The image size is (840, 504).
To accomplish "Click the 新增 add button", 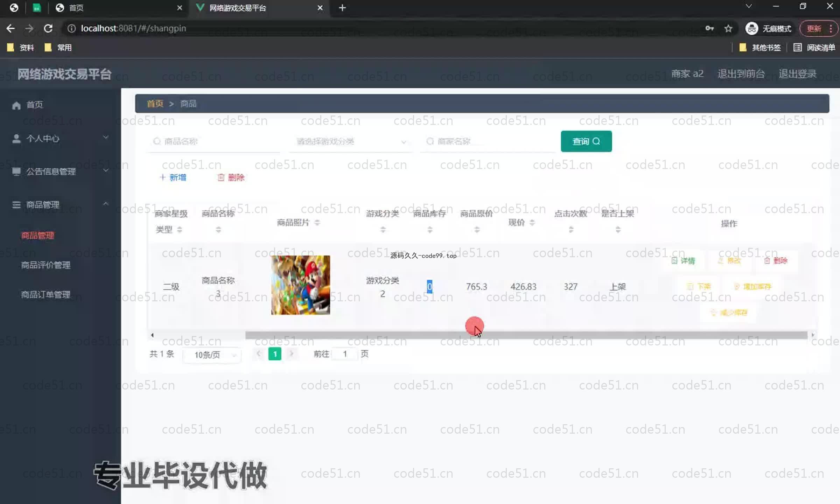I will pos(173,177).
